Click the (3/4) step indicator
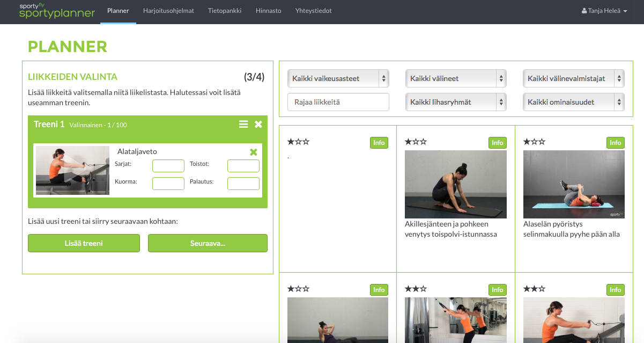The width and height of the screenshot is (644, 343). point(254,77)
